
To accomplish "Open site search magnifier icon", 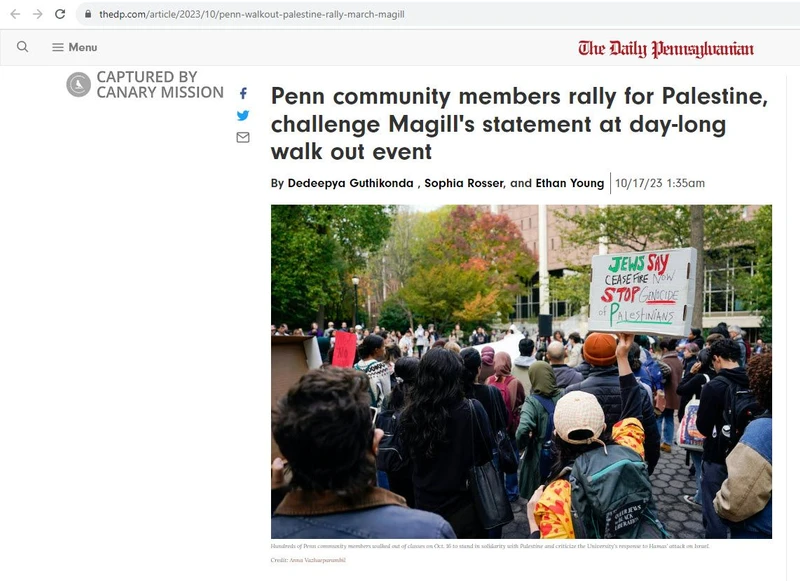I will click(22, 47).
